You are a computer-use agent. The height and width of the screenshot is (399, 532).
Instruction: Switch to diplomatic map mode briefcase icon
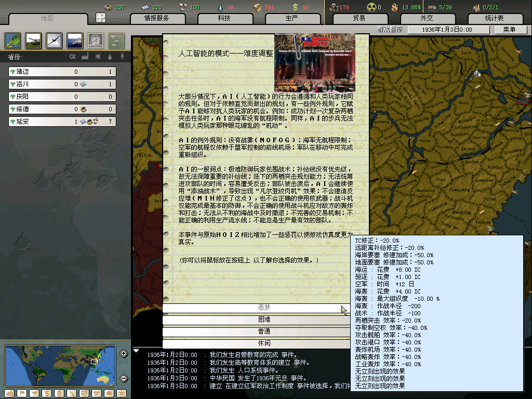click(109, 393)
